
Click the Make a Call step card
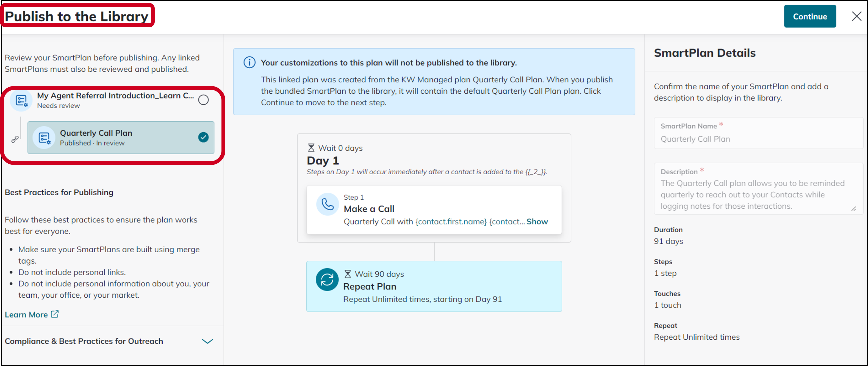click(434, 209)
